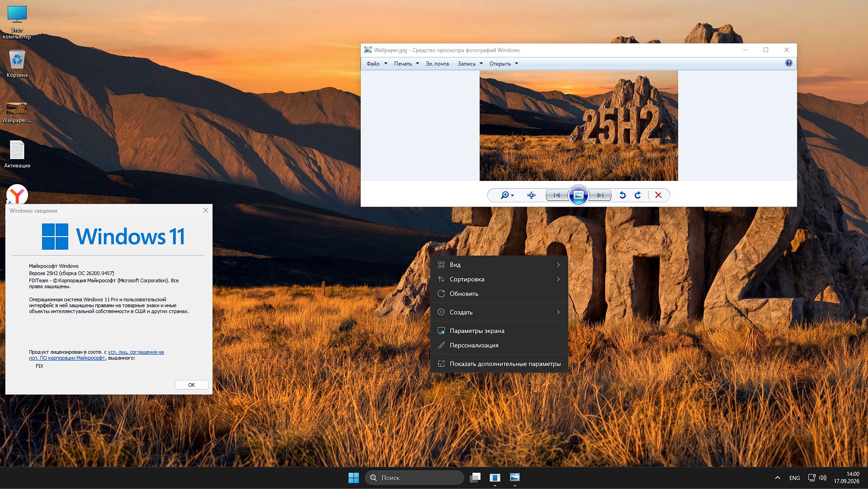Open the Файл dropdown menu
The image size is (868, 489).
(x=377, y=63)
